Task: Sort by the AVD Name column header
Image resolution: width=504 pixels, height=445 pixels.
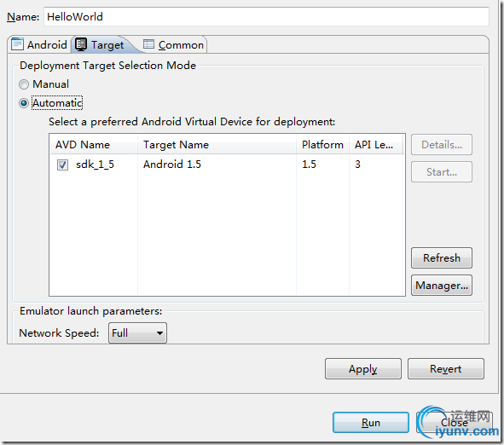Action: [94, 145]
